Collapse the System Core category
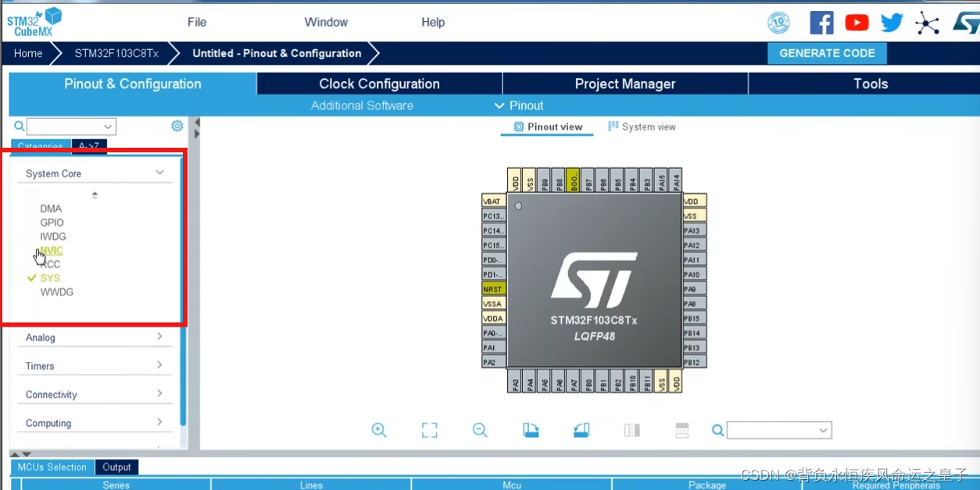The height and width of the screenshot is (490, 980). pyautogui.click(x=159, y=173)
